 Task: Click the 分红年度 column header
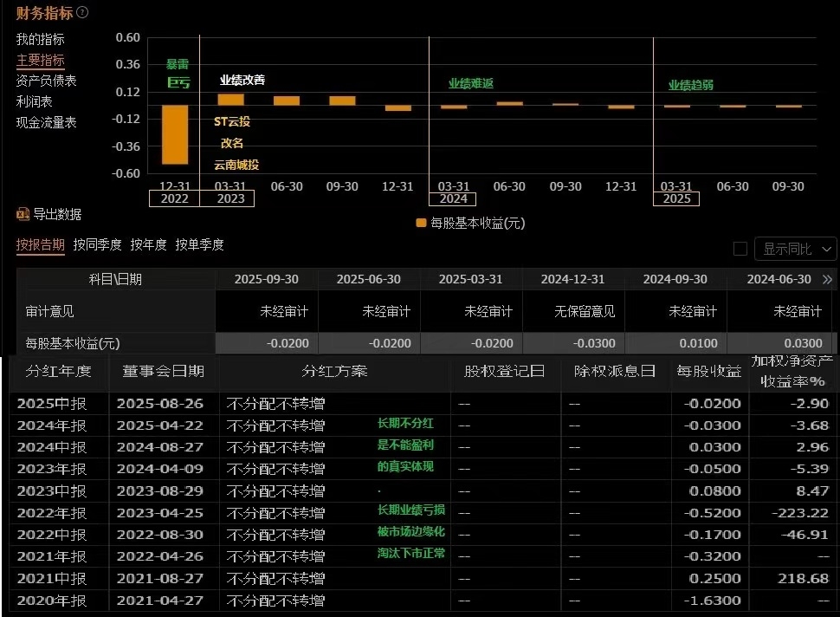58,371
